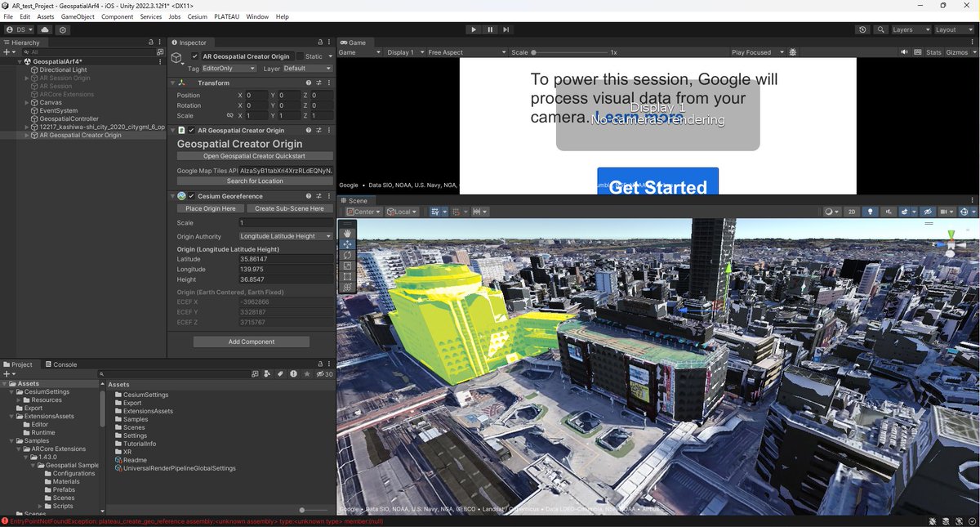980x527 pixels.
Task: Open AR Geospatial Creator Origin component more menu
Action: [329, 130]
